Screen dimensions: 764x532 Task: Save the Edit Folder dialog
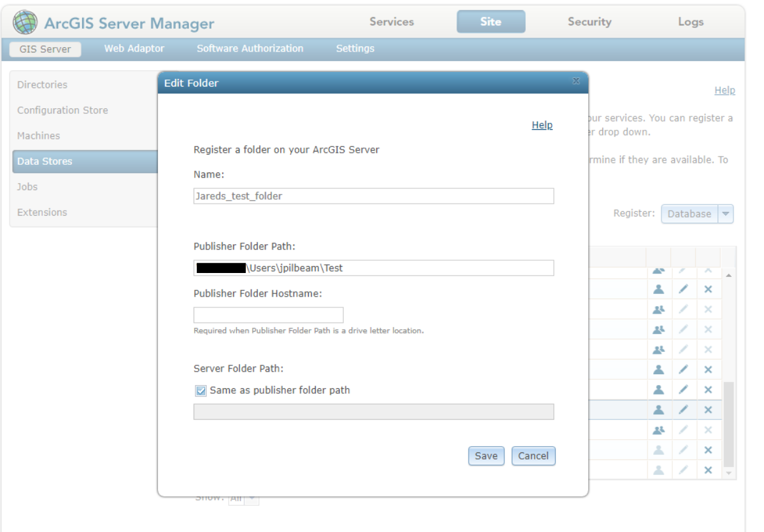[x=486, y=456]
